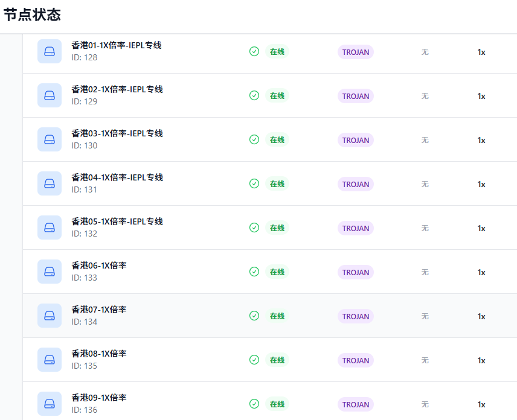Click the 1x rate of 香港03-1X倍率-IEPL专线

(481, 141)
